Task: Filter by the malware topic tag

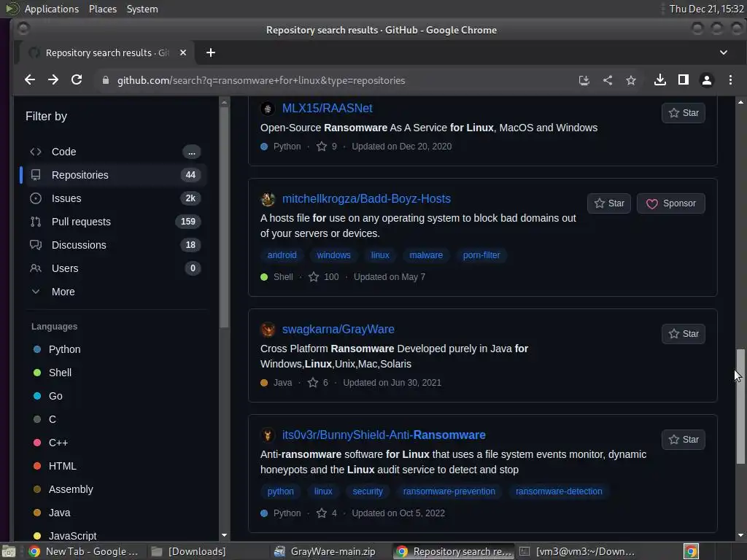Action: (x=426, y=254)
